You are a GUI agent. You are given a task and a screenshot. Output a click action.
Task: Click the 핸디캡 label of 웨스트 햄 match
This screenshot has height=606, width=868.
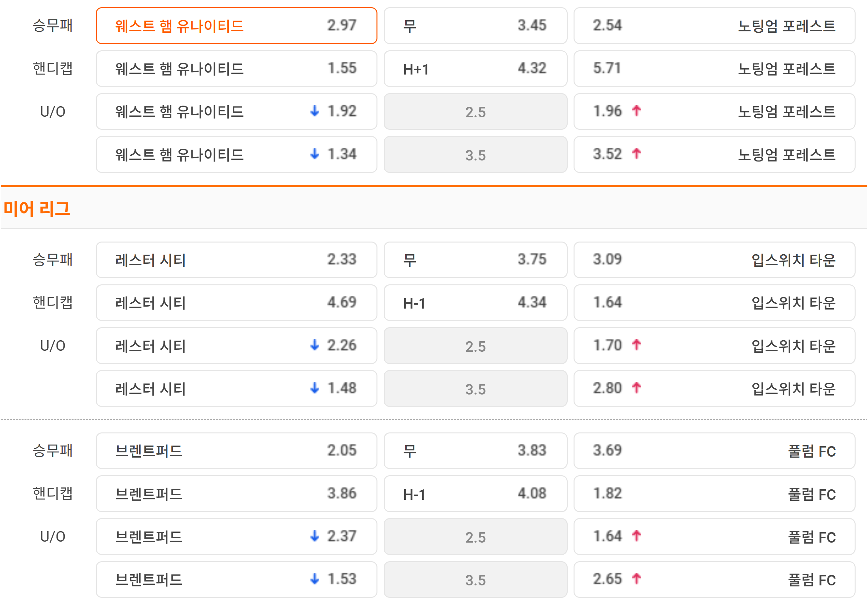point(53,68)
